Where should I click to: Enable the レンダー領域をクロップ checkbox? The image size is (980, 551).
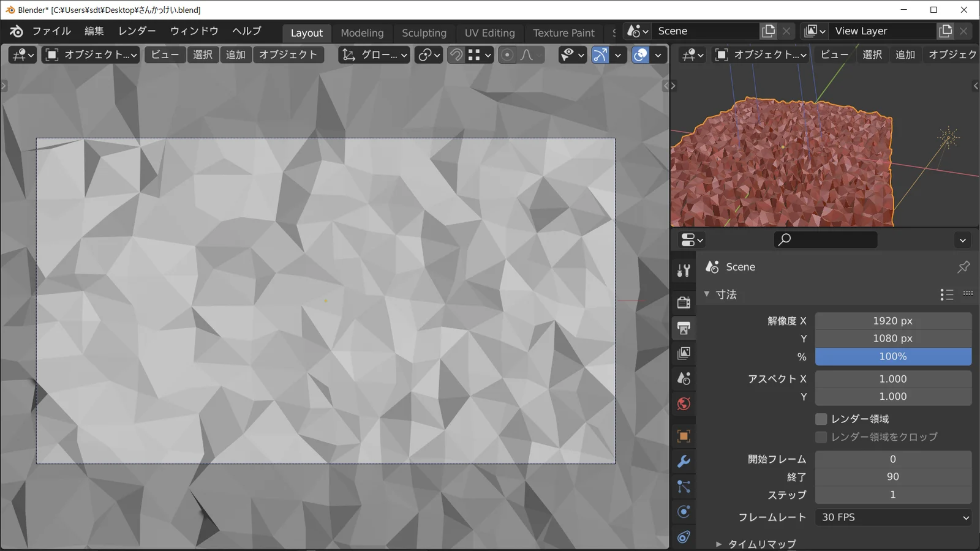pyautogui.click(x=821, y=437)
